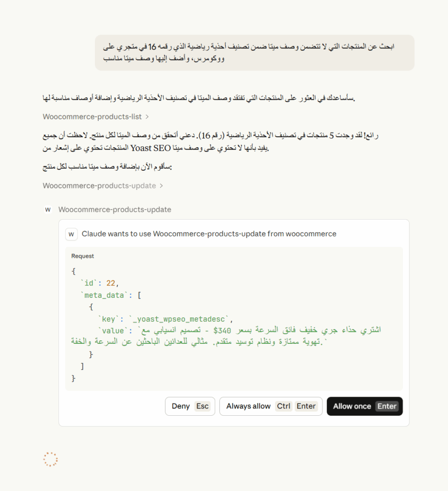Viewport: 448px width, 491px height.
Task: Click the W icon in the permission dialog
Action: 71,234
